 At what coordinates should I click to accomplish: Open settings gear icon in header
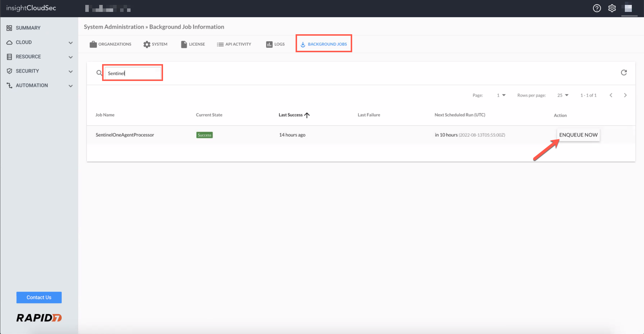(612, 8)
